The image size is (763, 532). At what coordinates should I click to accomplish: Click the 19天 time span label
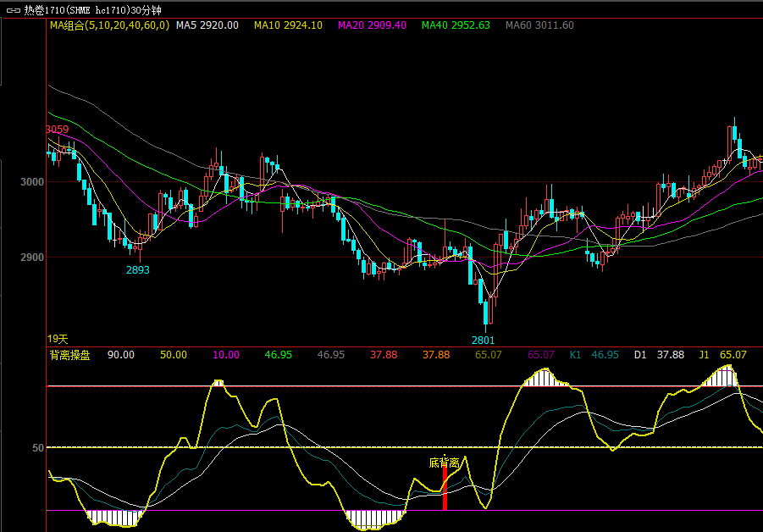(x=58, y=339)
